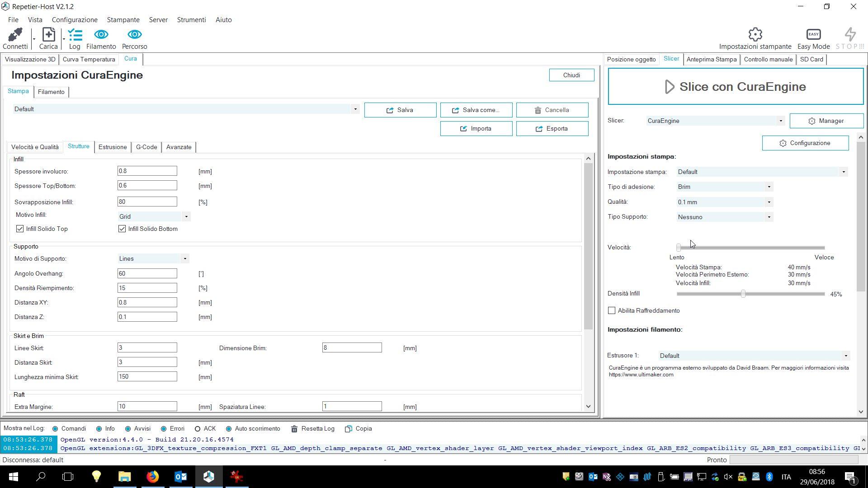868x488 pixels.
Task: Select the ACK log radio option
Action: pyautogui.click(x=198, y=429)
